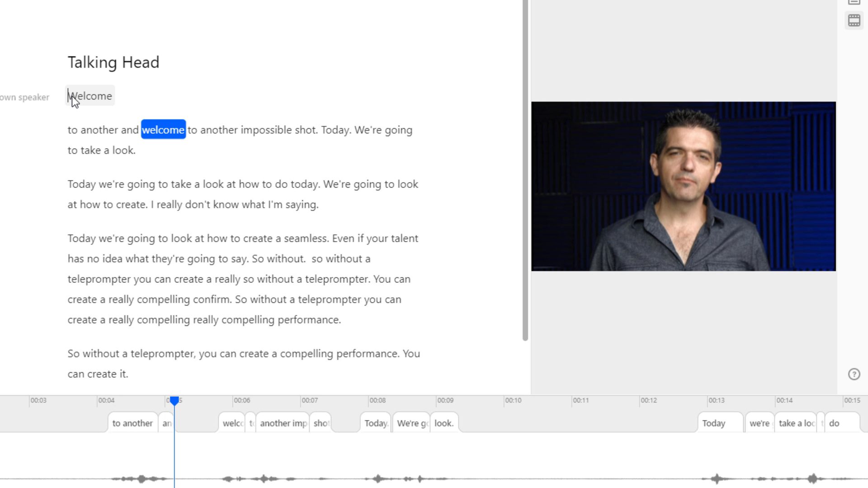Click the 'to another' word block on timeline
This screenshot has width=868, height=488.
click(x=132, y=423)
